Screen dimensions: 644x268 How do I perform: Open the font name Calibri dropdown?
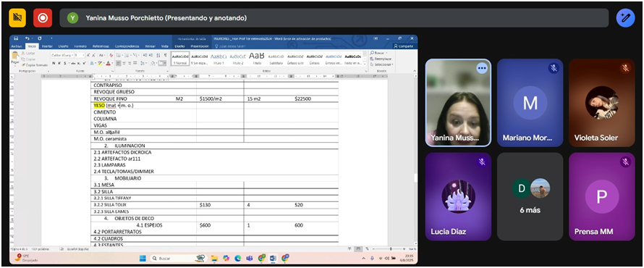(x=72, y=55)
